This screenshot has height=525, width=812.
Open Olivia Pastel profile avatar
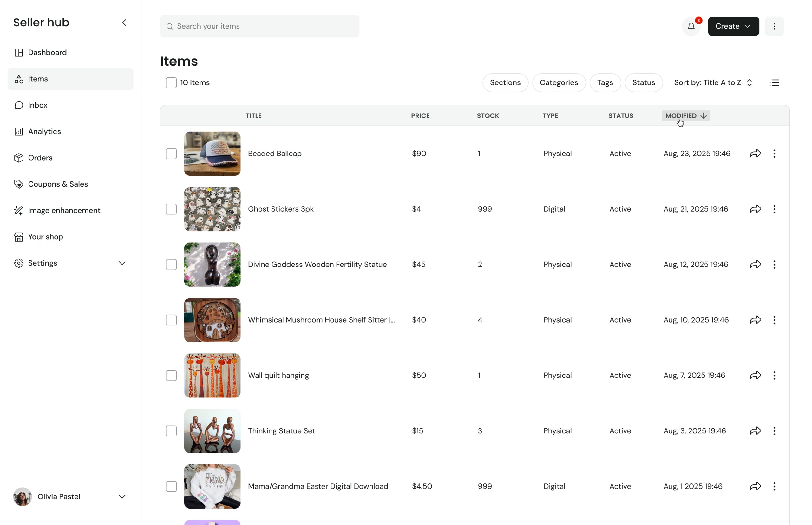(23, 497)
